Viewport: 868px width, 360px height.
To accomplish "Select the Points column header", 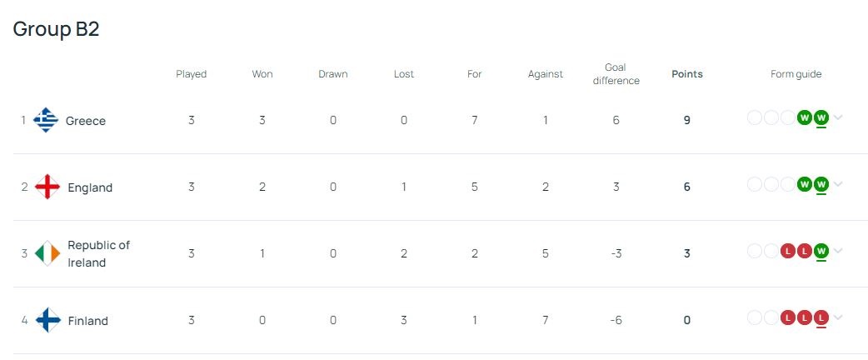I will [x=687, y=74].
